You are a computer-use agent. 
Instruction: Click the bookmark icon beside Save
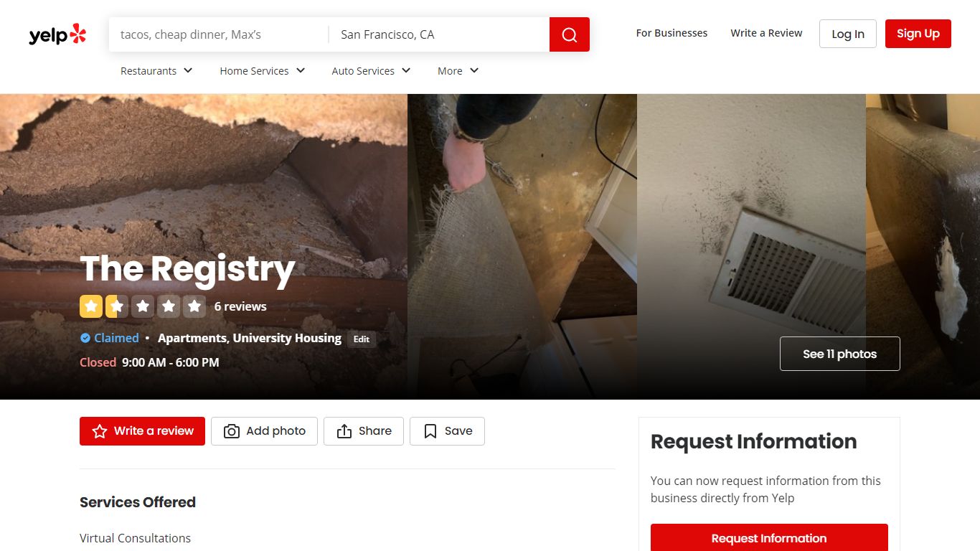(430, 431)
